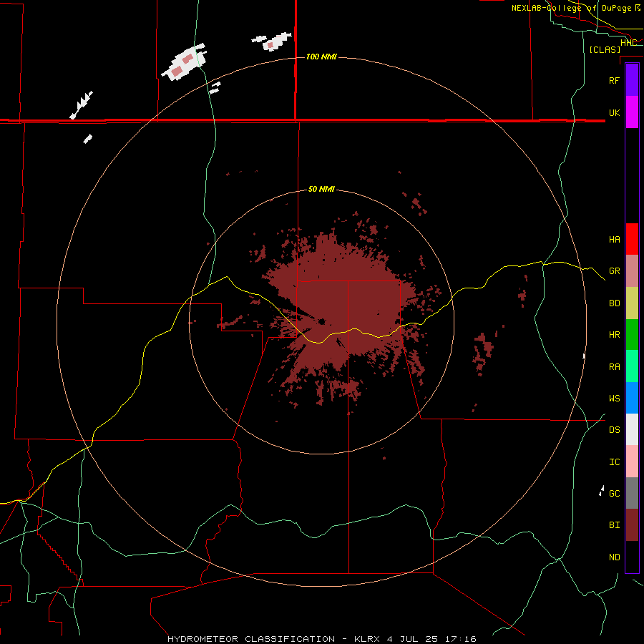Image resolution: width=644 pixels, height=644 pixels.
Task: Click the red HA legend swatch
Action: 632,239
